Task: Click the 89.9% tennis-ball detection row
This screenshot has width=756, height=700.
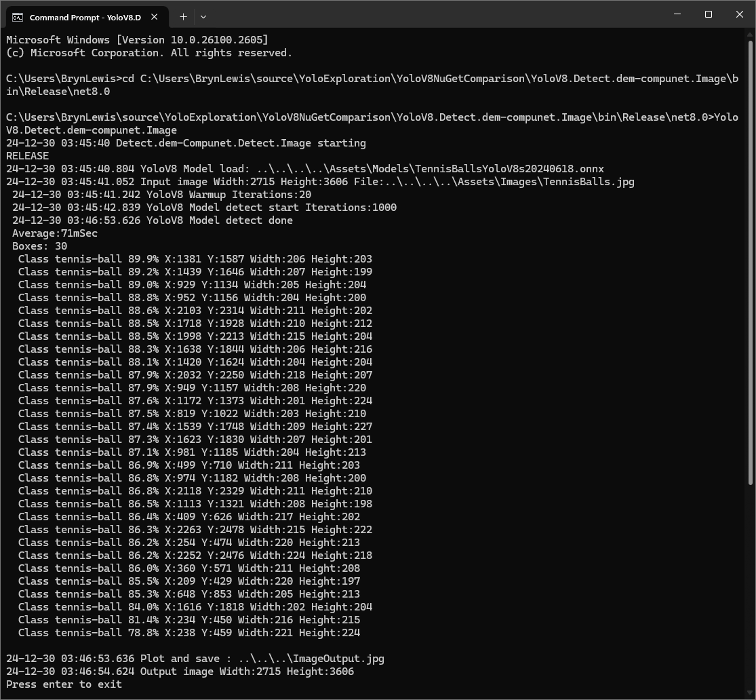Action: (x=195, y=259)
